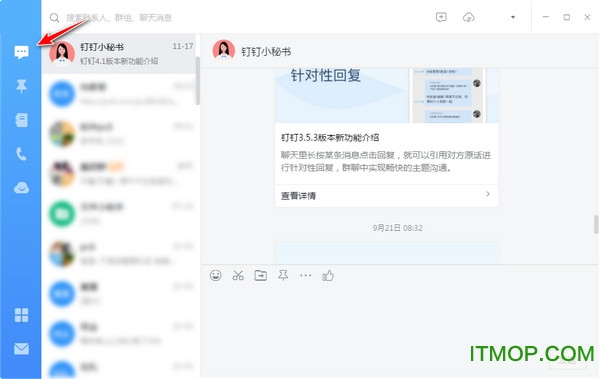Image resolution: width=600 pixels, height=379 pixels.
Task: Take a screenshot with the scissors icon
Action: (x=238, y=275)
